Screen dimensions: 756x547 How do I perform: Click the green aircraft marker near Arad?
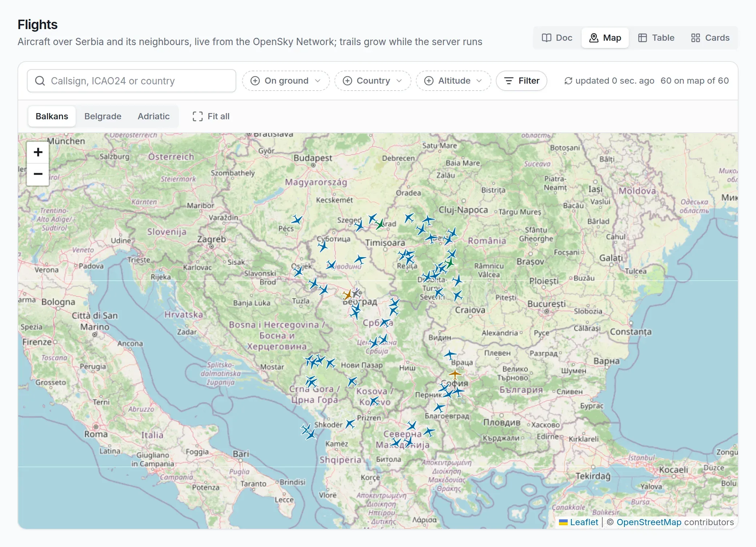380,224
